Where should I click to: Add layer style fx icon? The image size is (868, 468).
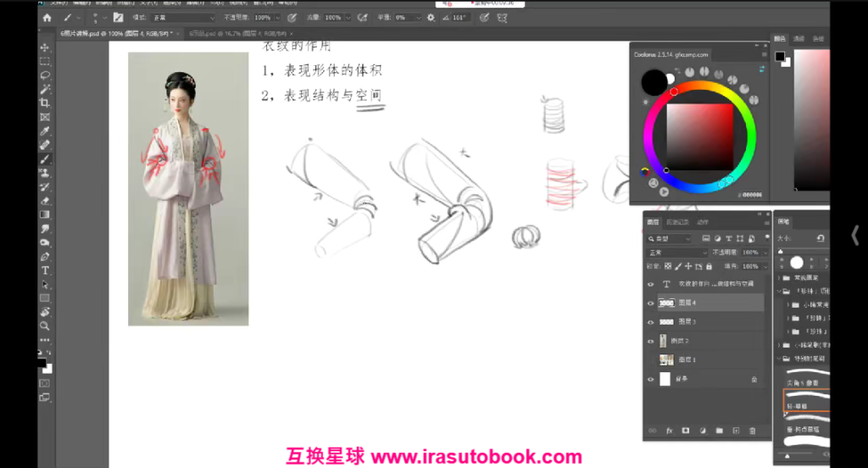point(670,431)
